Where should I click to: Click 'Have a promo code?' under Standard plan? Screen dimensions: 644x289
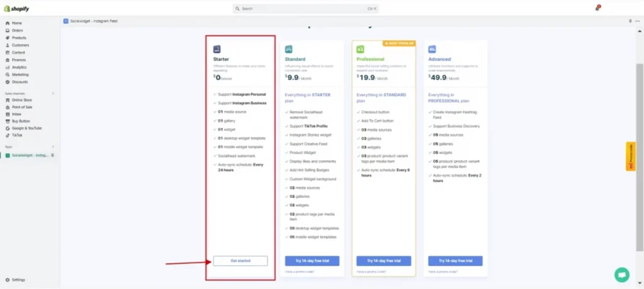point(300,272)
